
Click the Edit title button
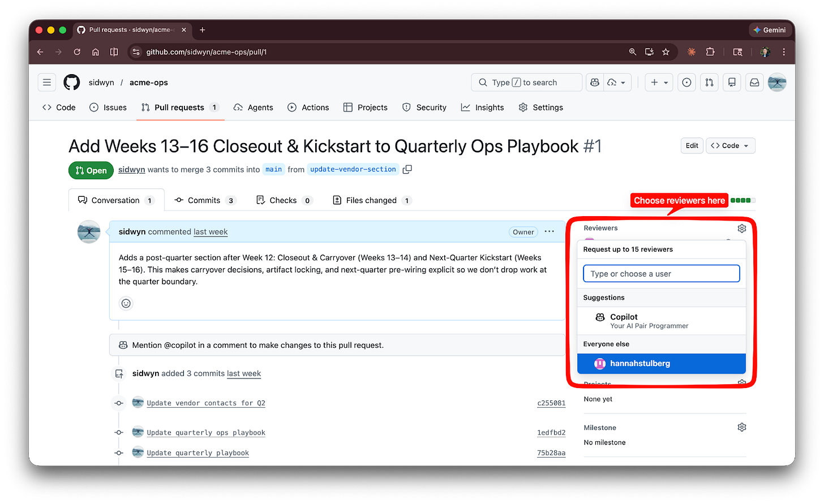(x=692, y=145)
